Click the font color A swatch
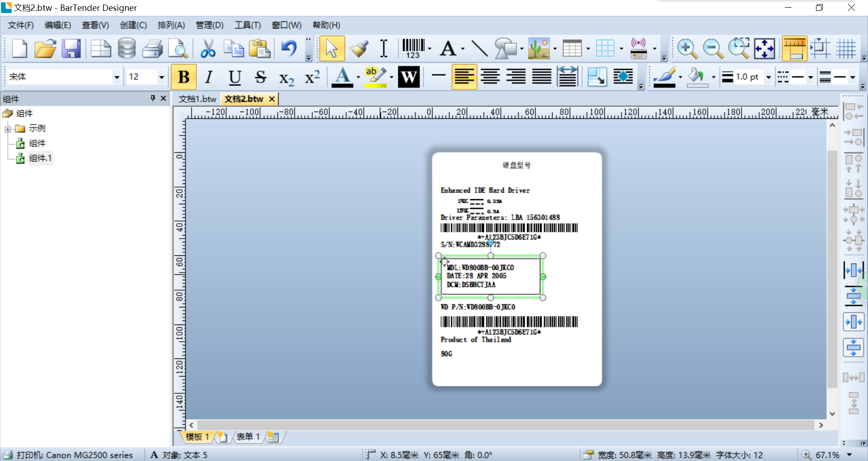 [343, 77]
